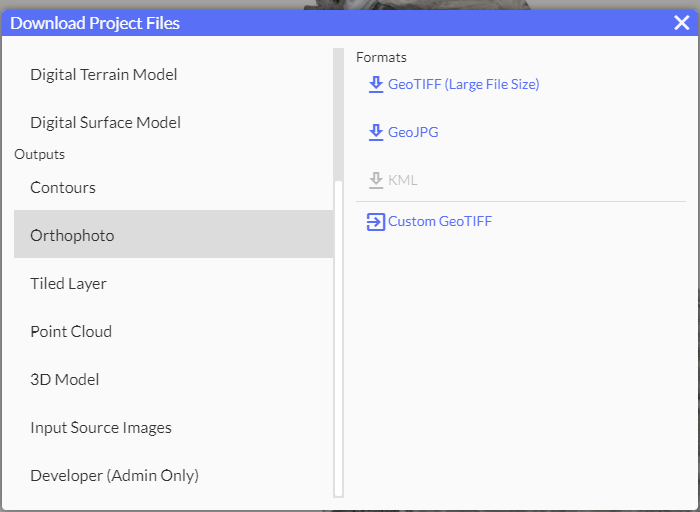Close the Download Project Files dialog
This screenshot has width=700, height=512.
coord(681,23)
